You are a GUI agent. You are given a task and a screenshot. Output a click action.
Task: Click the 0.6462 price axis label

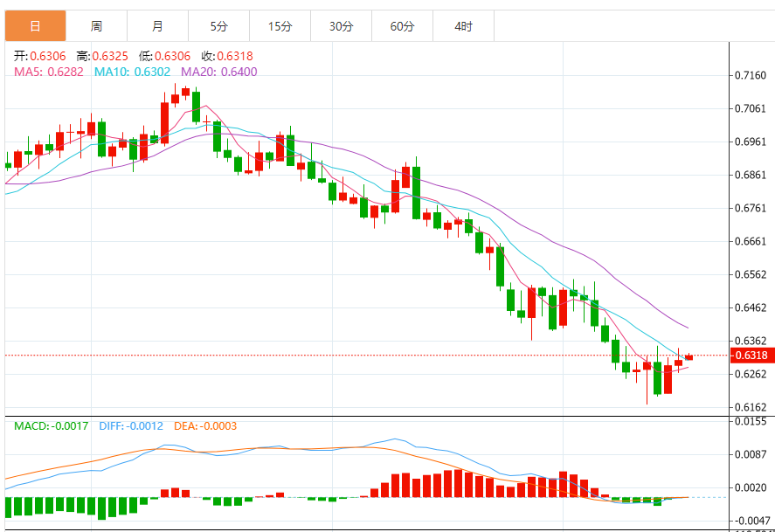pyautogui.click(x=751, y=307)
